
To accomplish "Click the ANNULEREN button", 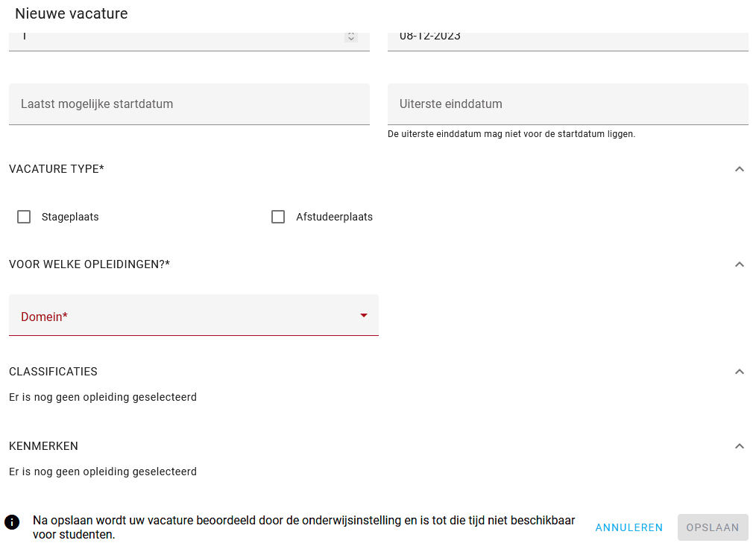I will point(629,527).
